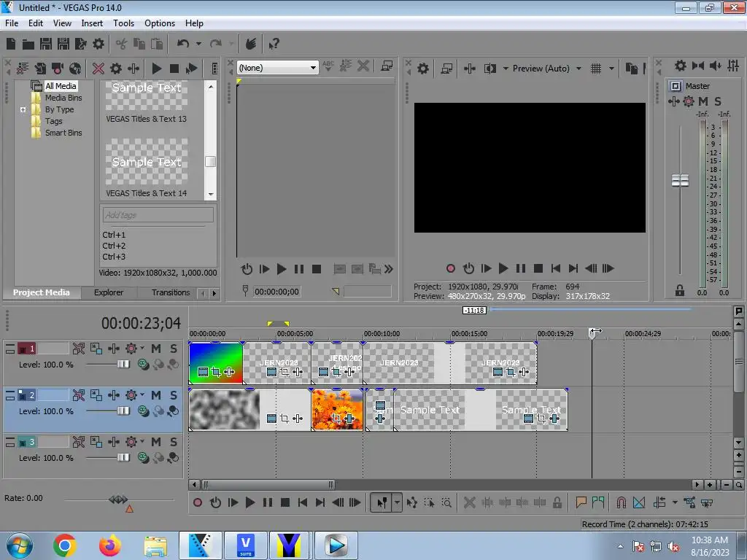Go to start in Video Preview
747x560 pixels.
point(555,268)
